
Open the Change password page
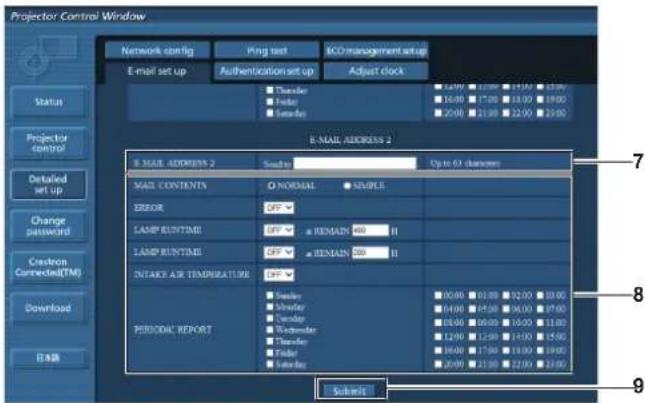pyautogui.click(x=49, y=225)
